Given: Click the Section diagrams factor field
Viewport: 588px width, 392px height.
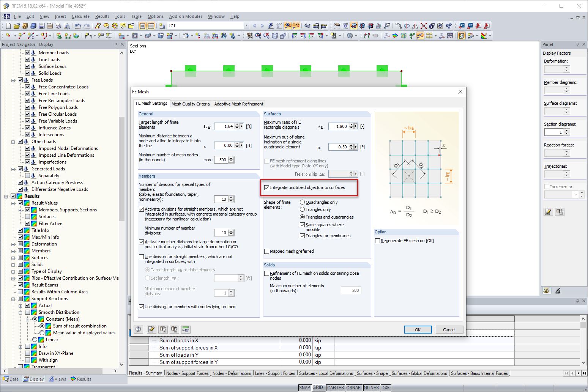Looking at the screenshot, I should click(x=554, y=132).
